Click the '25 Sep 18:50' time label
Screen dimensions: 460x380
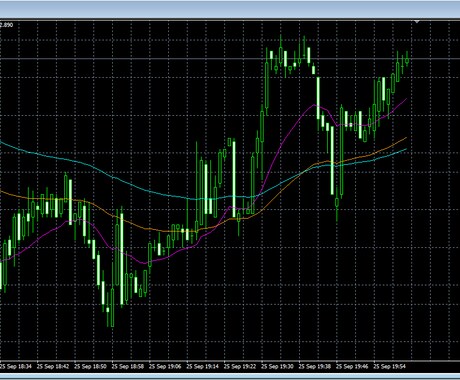point(90,366)
